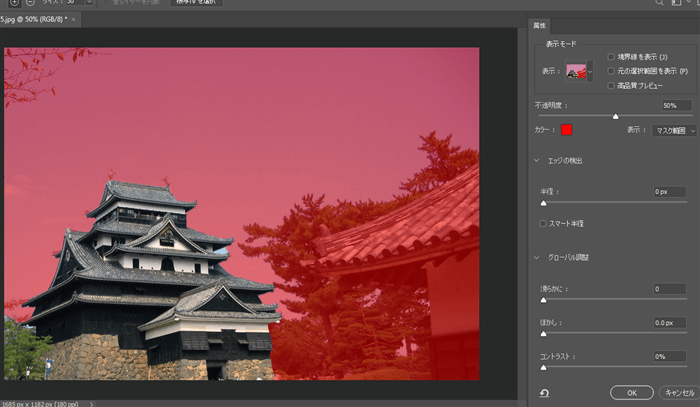
Task: Open the 属性 panel tab
Action: (539, 25)
